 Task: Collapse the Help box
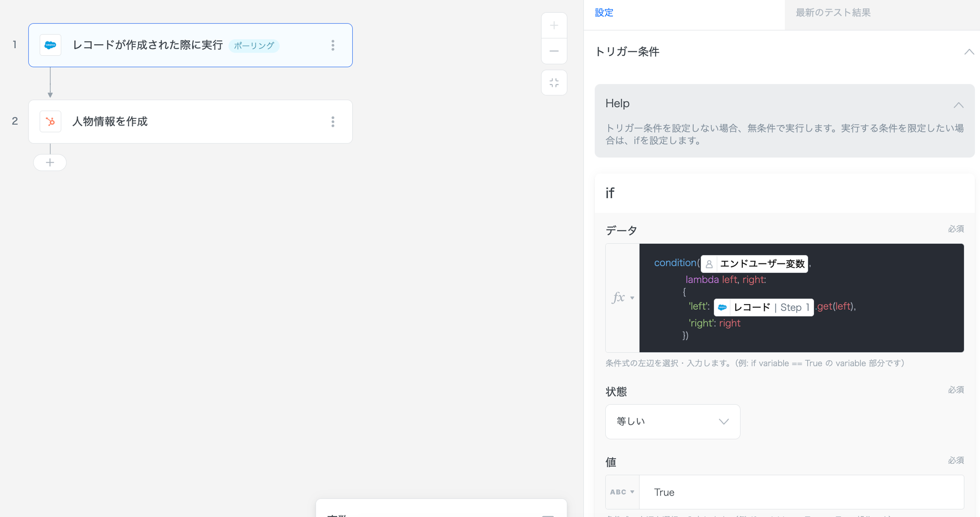(958, 105)
